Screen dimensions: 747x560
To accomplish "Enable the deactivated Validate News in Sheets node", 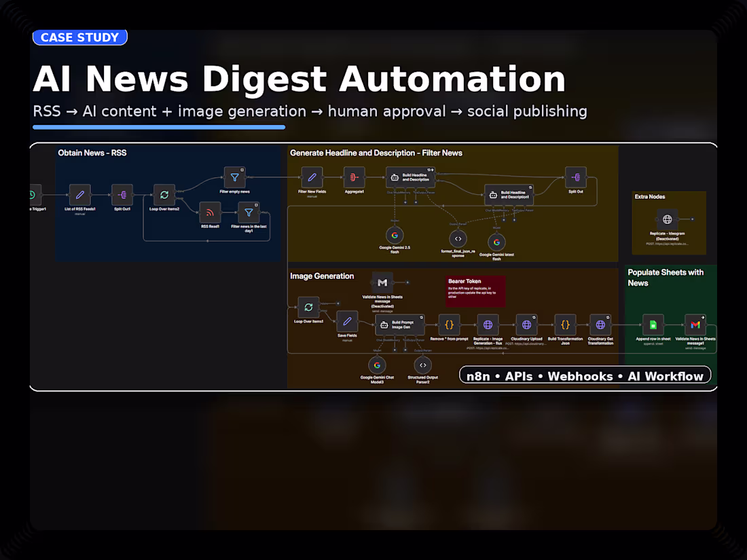I will (382, 282).
